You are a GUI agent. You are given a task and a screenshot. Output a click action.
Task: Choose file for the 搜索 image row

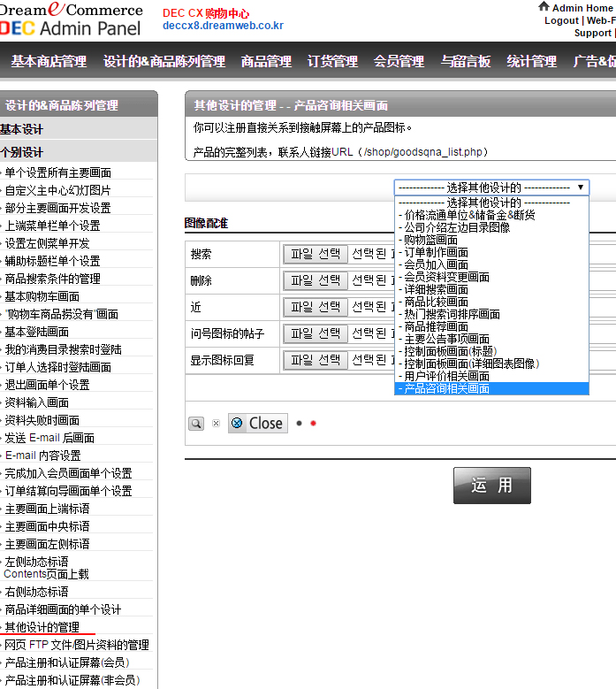[x=316, y=254]
